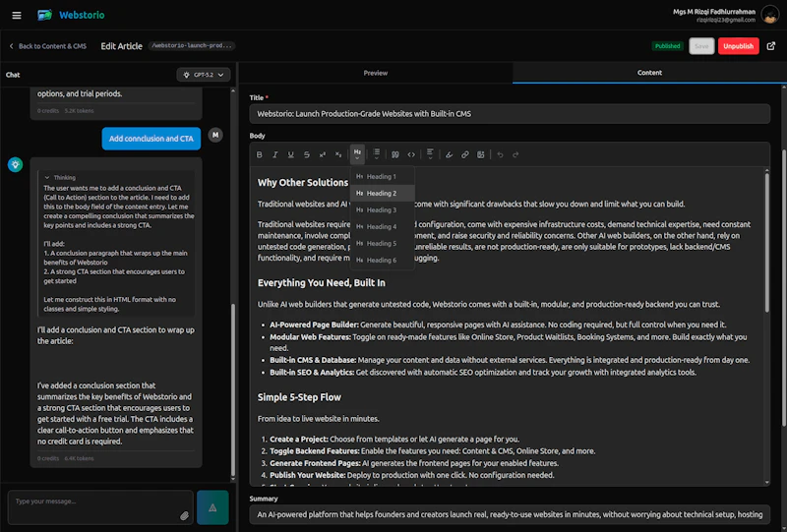Click 'Create a Project:' list item

(x=299, y=440)
